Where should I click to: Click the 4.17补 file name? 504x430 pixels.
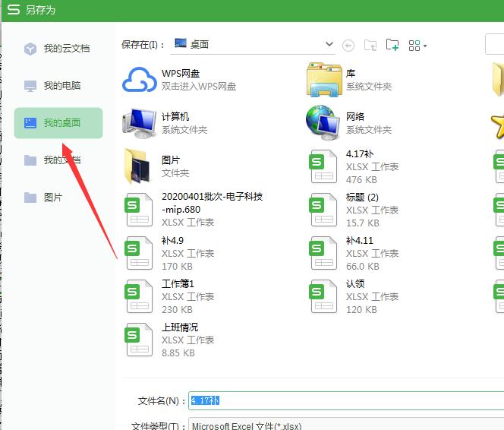tap(360, 154)
